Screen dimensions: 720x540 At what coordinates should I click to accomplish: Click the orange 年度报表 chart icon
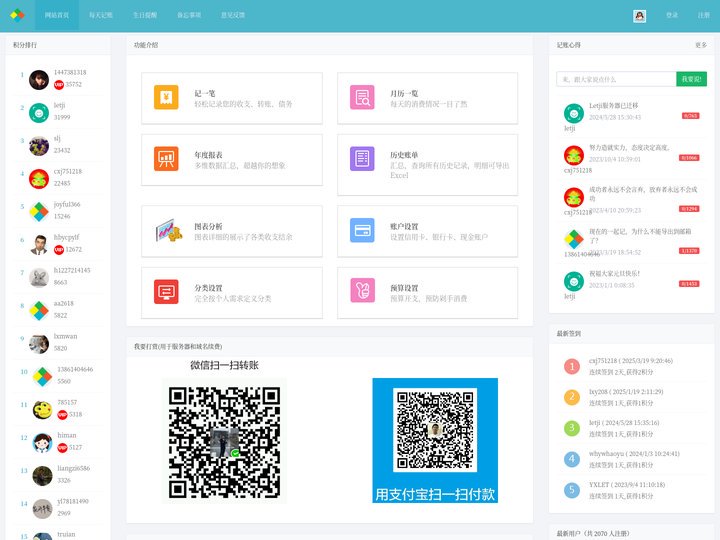(x=166, y=158)
